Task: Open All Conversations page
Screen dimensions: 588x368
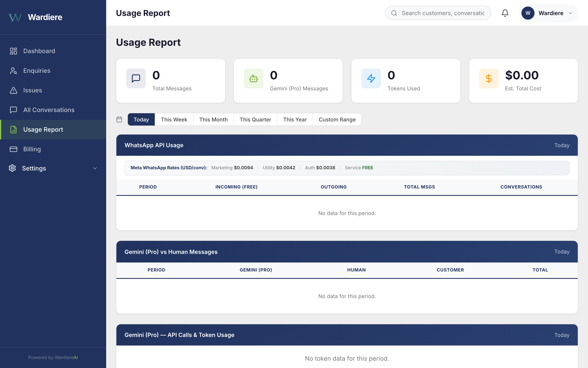Action: coord(53,110)
